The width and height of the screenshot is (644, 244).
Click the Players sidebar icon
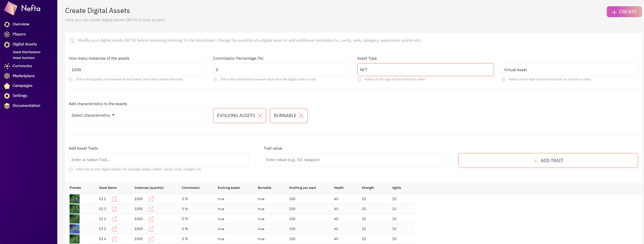pos(7,34)
